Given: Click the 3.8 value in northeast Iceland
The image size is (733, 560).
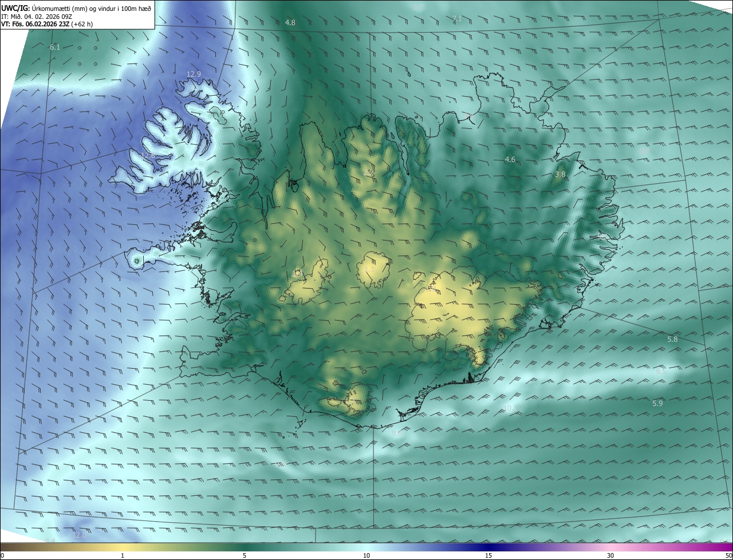Looking at the screenshot, I should coord(560,174).
